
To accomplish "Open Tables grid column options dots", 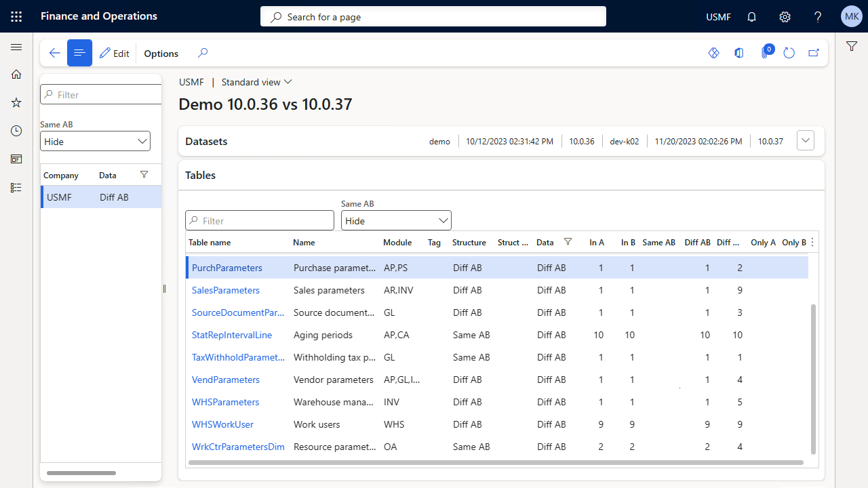I will 812,242.
